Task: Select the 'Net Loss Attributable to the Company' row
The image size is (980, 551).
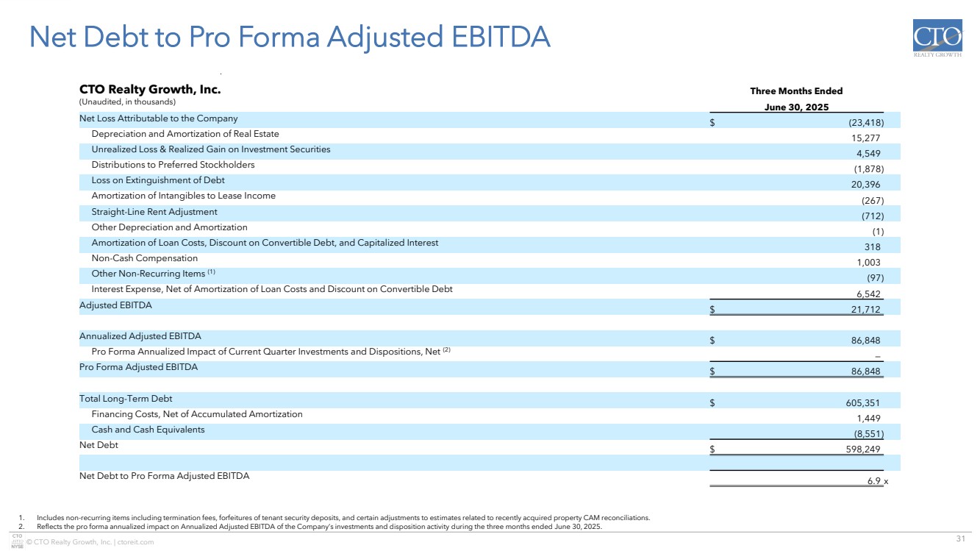Action: click(159, 118)
